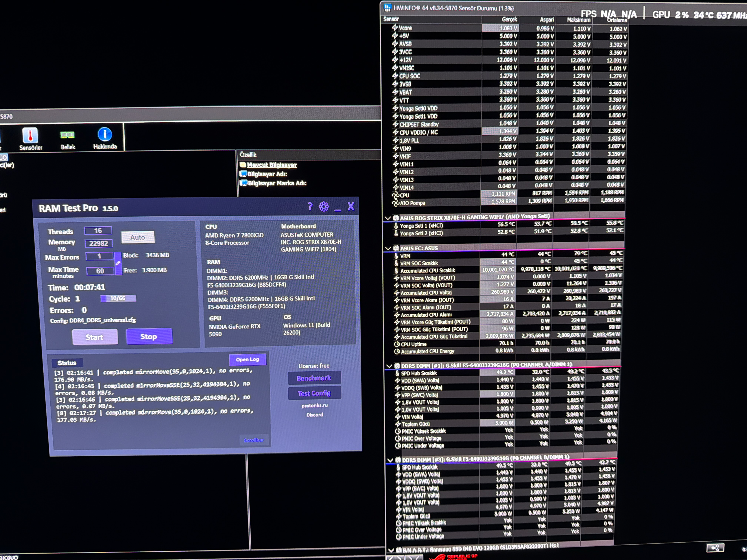Click the Mevcut Bilgisayar folder icon

coord(243,165)
